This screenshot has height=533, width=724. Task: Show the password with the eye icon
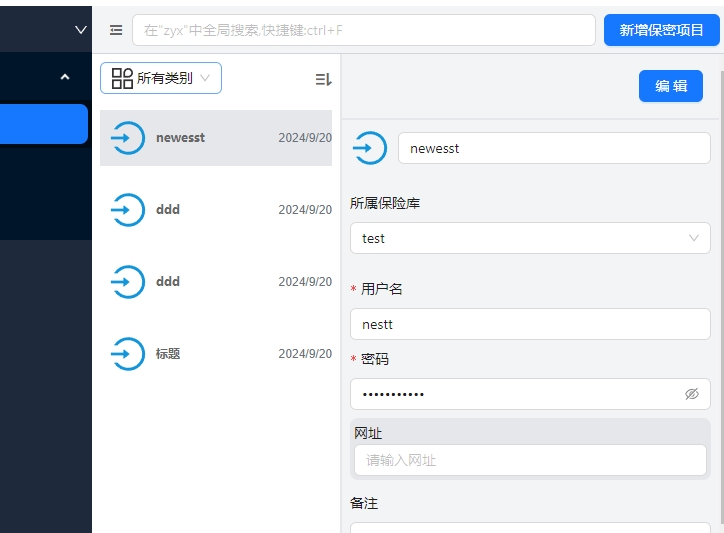[691, 394]
